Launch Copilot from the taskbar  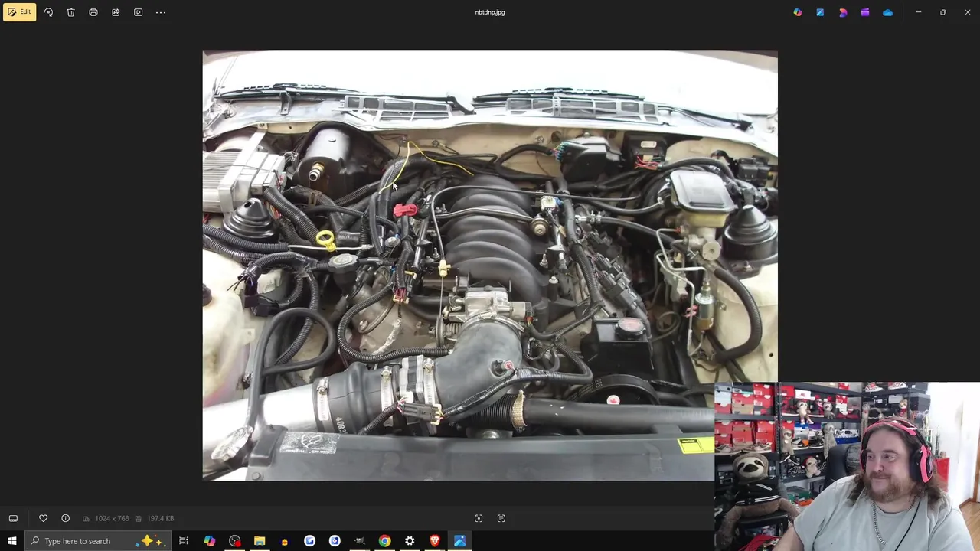(209, 541)
